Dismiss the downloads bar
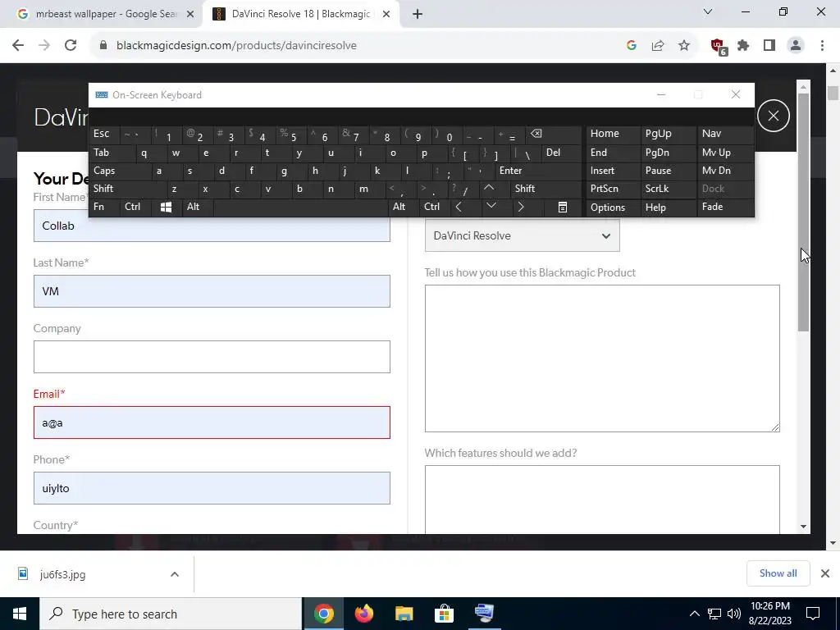This screenshot has width=840, height=630. click(825, 573)
